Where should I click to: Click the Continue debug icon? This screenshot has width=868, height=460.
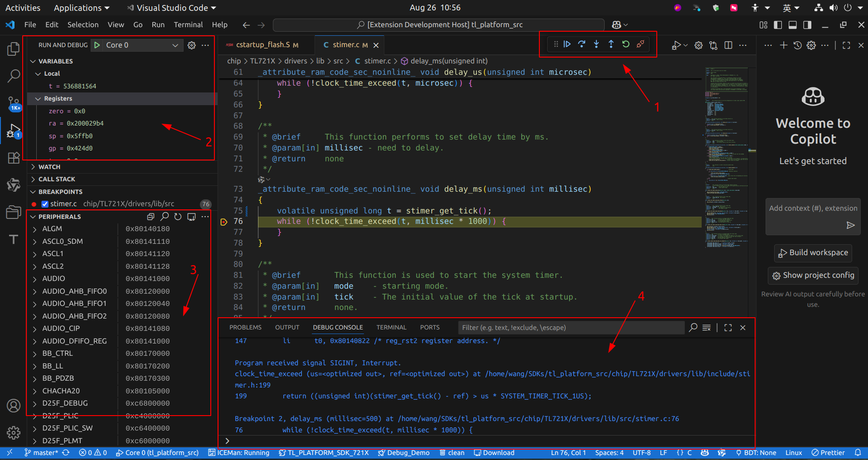(x=567, y=44)
